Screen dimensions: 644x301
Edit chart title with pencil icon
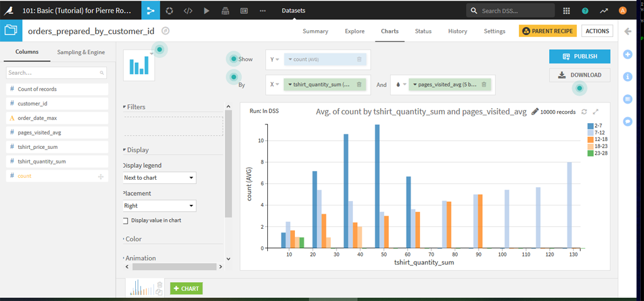tap(535, 112)
